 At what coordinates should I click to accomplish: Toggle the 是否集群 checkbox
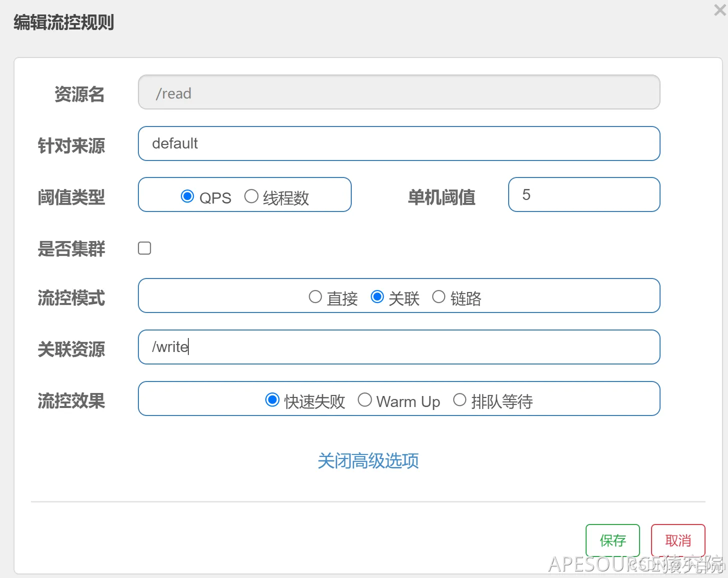144,248
